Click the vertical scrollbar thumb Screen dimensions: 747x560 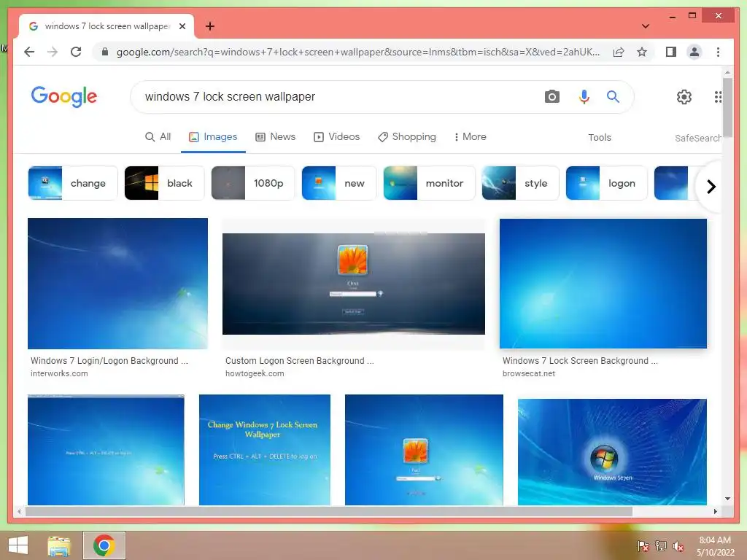(727, 107)
